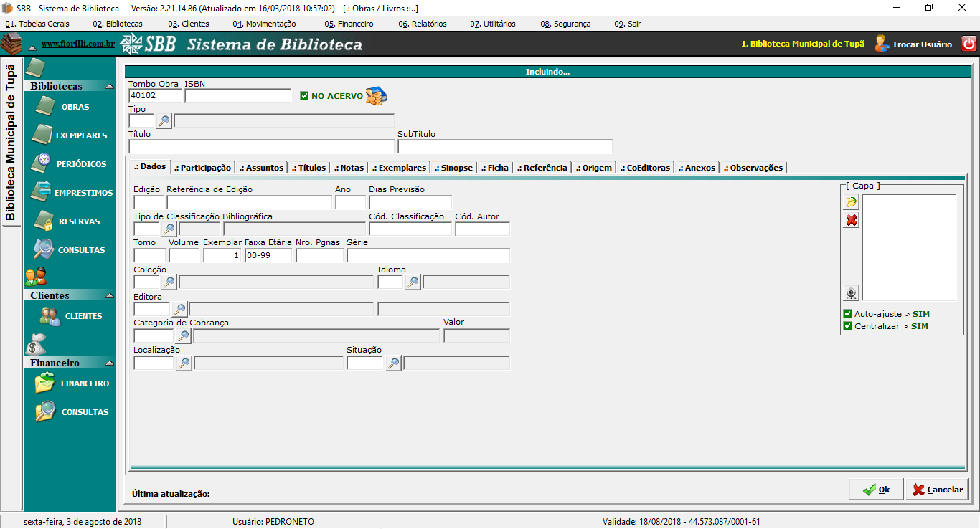Screen dimensions: 980x529
Task: Remove cover image with red X icon
Action: [x=851, y=220]
